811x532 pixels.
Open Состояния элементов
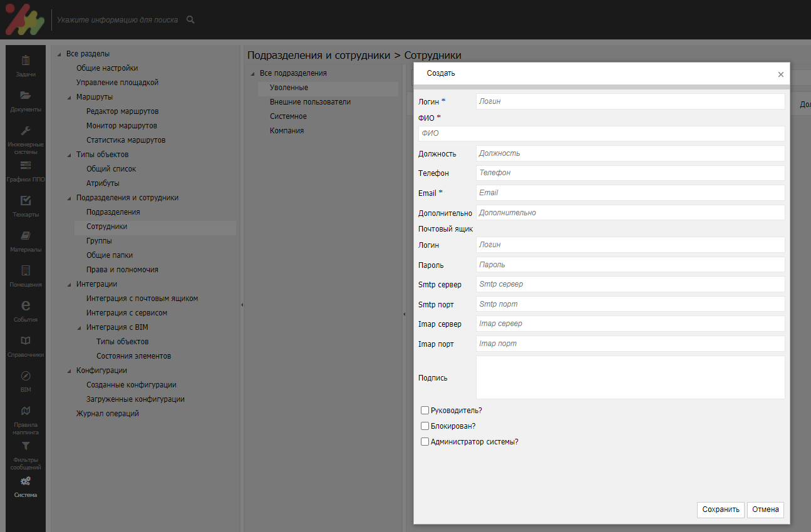(x=133, y=356)
